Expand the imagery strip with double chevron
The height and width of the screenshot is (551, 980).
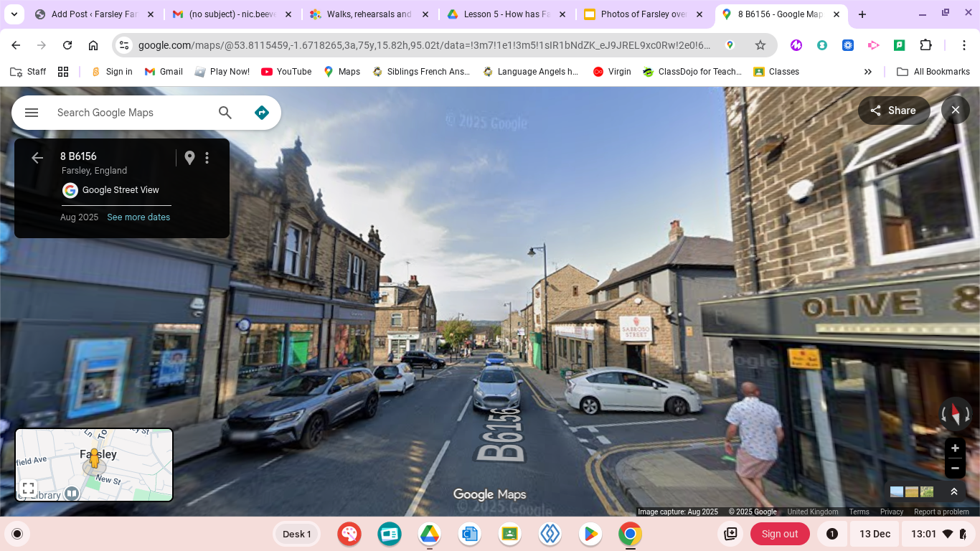coord(954,491)
